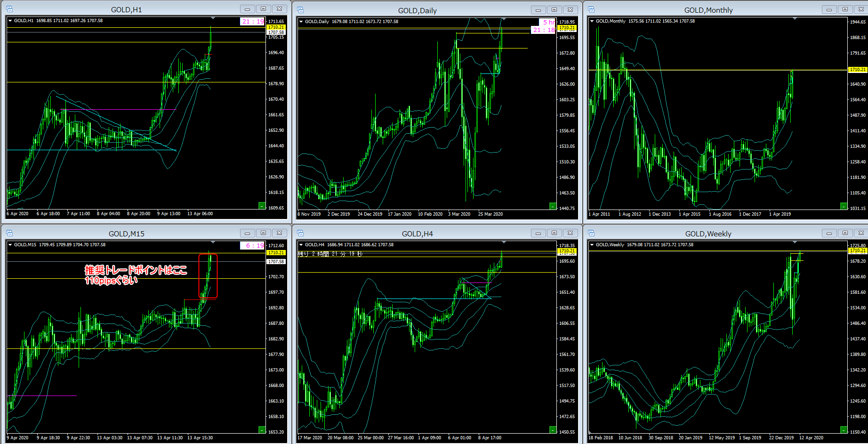Open the GOLD,Weekly symbol dropdown triangle

click(592, 244)
